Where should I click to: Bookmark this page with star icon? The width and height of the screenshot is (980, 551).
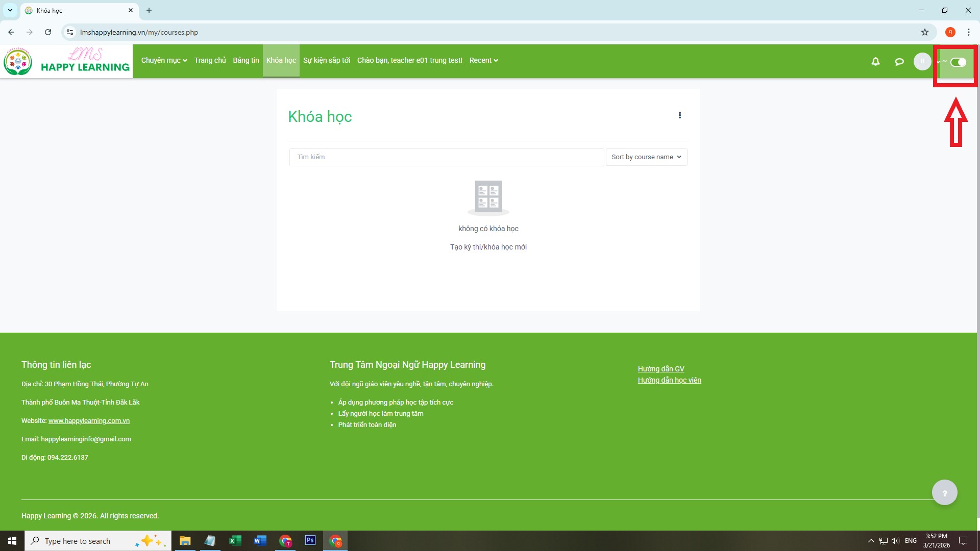tap(924, 32)
